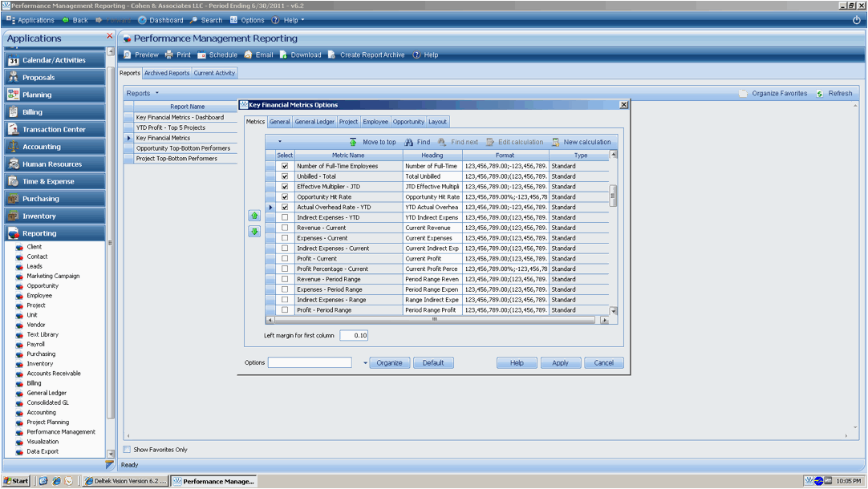Click the New calculation icon
The height and width of the screenshot is (489, 868).
[x=555, y=142]
